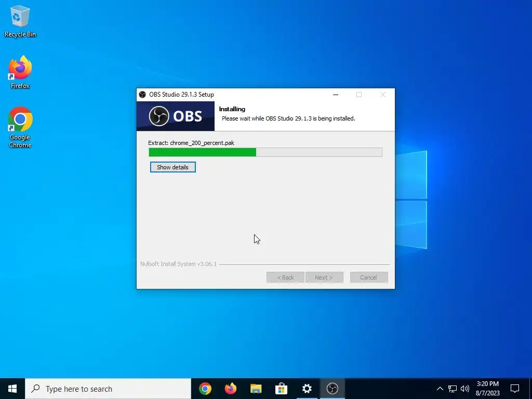Select the Google Chrome desktop shortcut

20,127
